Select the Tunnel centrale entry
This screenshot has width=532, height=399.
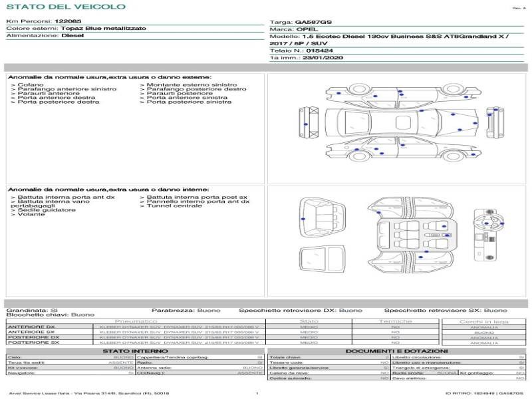tap(171, 205)
